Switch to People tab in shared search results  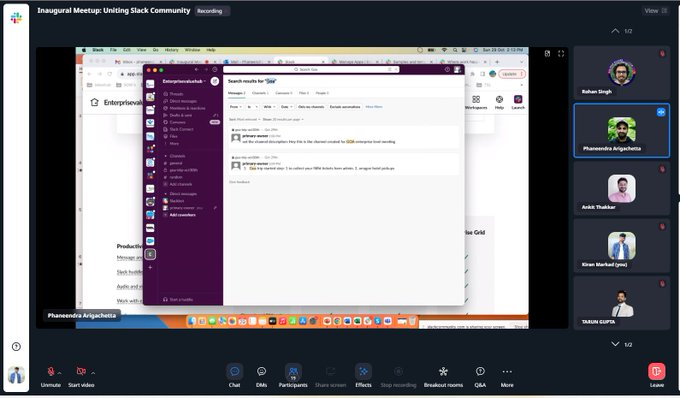pyautogui.click(x=322, y=93)
